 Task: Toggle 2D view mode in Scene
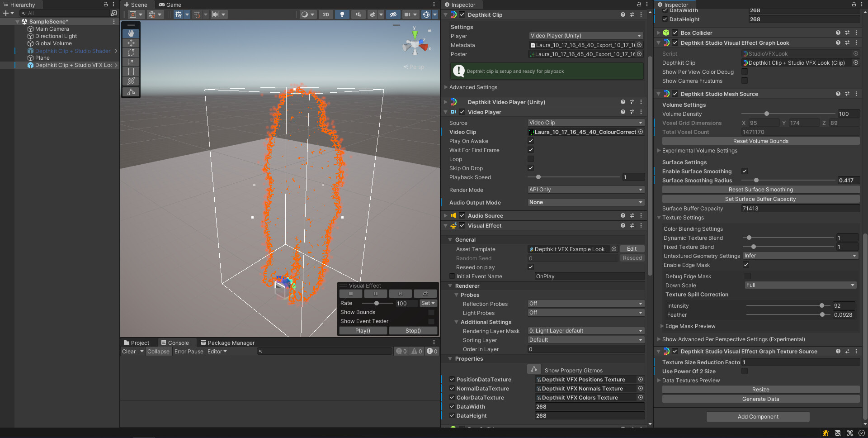coord(325,14)
